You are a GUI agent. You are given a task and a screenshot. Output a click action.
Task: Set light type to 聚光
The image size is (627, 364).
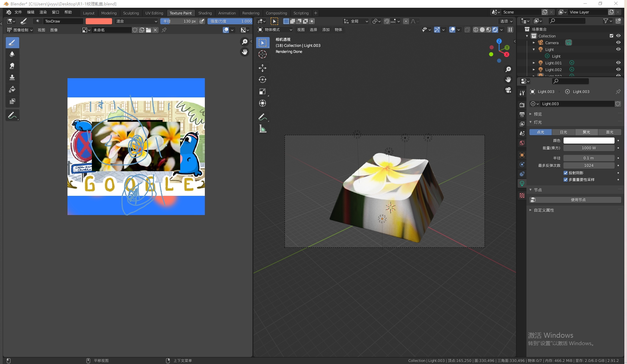click(x=587, y=132)
